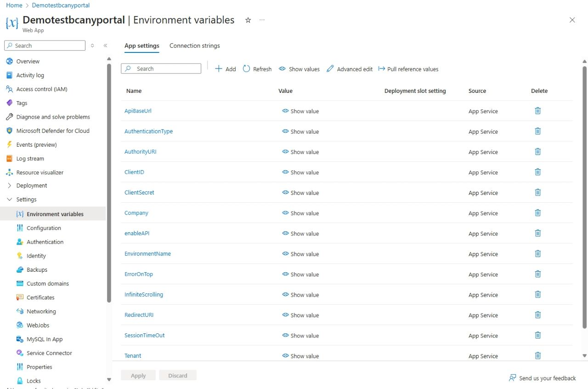Reveal the AuthorityURI value
This screenshot has width=588, height=389.
coord(300,152)
